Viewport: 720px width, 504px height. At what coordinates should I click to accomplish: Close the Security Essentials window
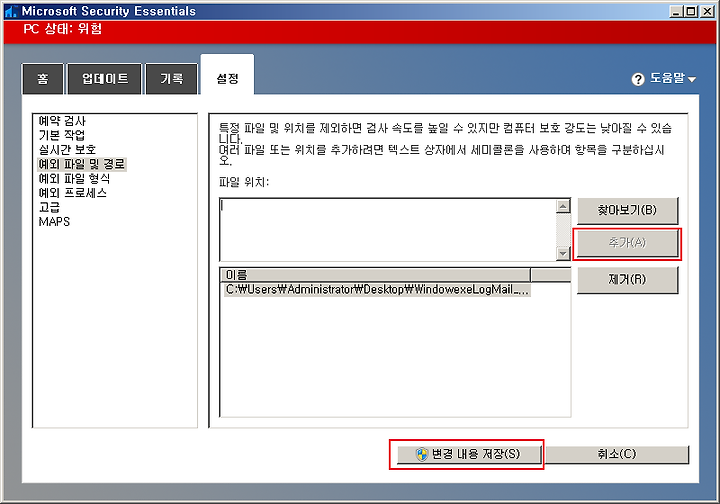click(707, 11)
